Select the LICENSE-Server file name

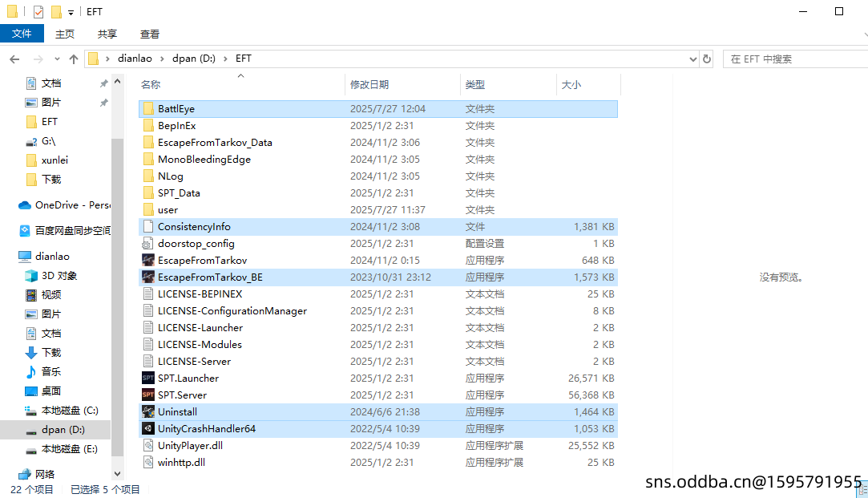(x=194, y=361)
